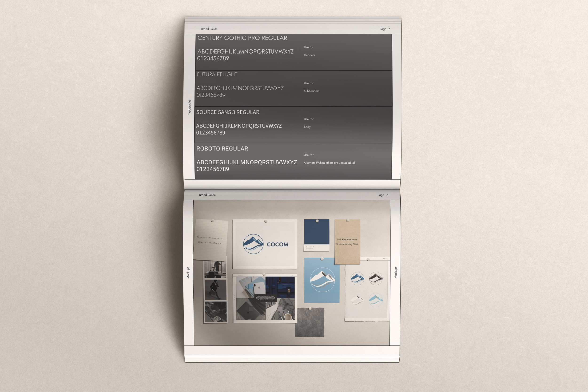The width and height of the screenshot is (588, 392).
Task: Select the light blue logo variant
Action: (x=376, y=299)
